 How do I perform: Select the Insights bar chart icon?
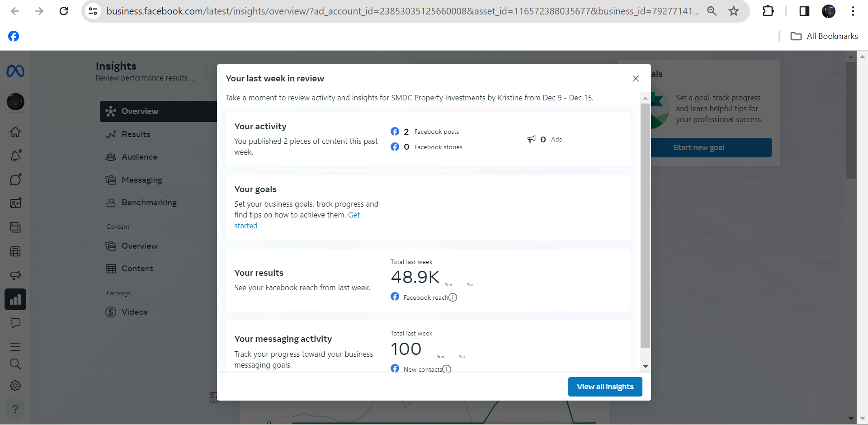(15, 299)
